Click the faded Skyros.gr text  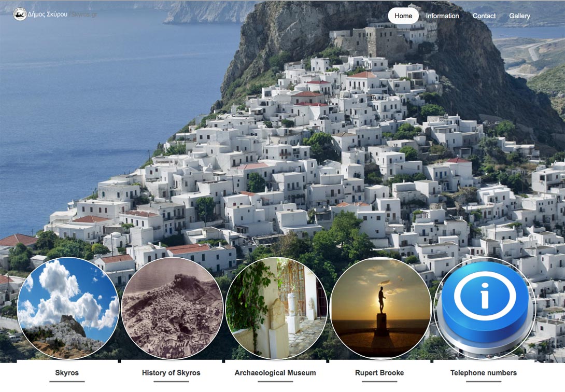pyautogui.click(x=84, y=15)
